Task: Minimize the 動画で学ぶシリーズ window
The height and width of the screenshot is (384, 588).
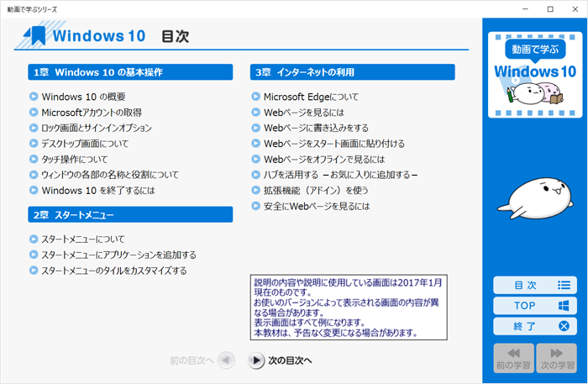Action: click(525, 9)
